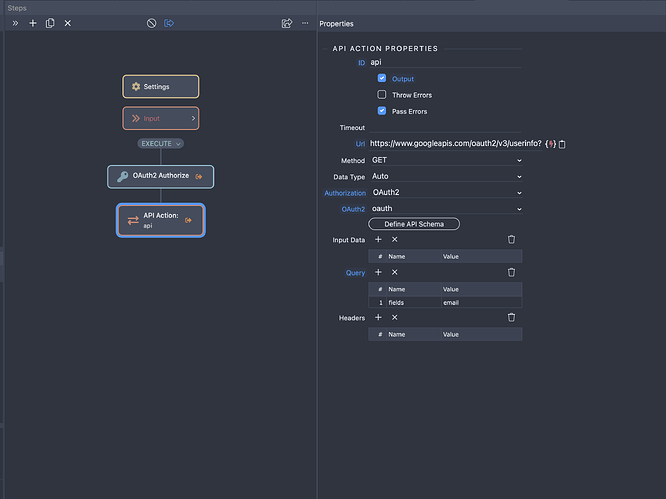666x499 pixels.
Task: Open dynamic data picker next to Url
Action: coord(550,144)
